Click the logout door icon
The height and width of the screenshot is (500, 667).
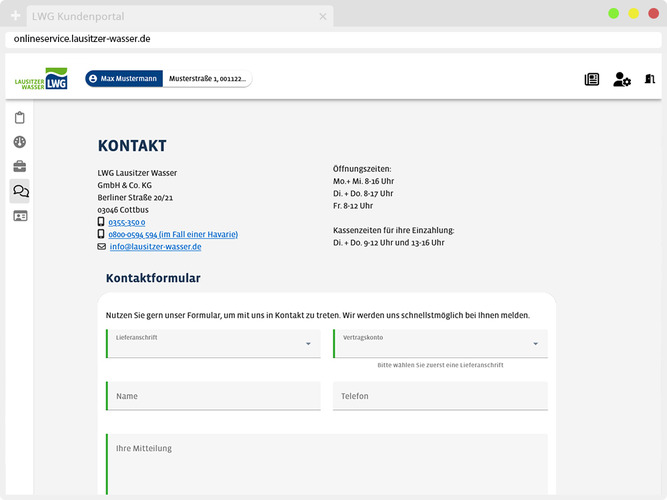[650, 79]
